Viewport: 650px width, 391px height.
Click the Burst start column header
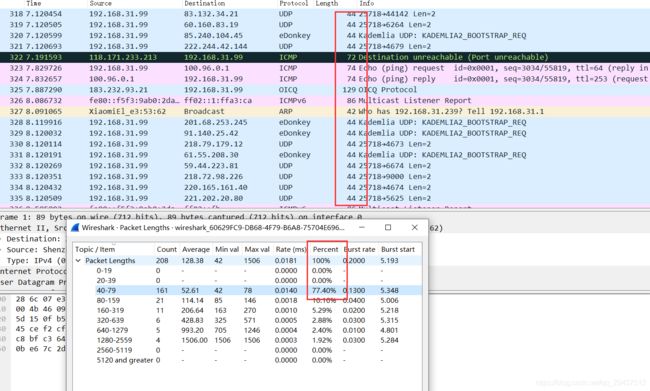click(398, 249)
